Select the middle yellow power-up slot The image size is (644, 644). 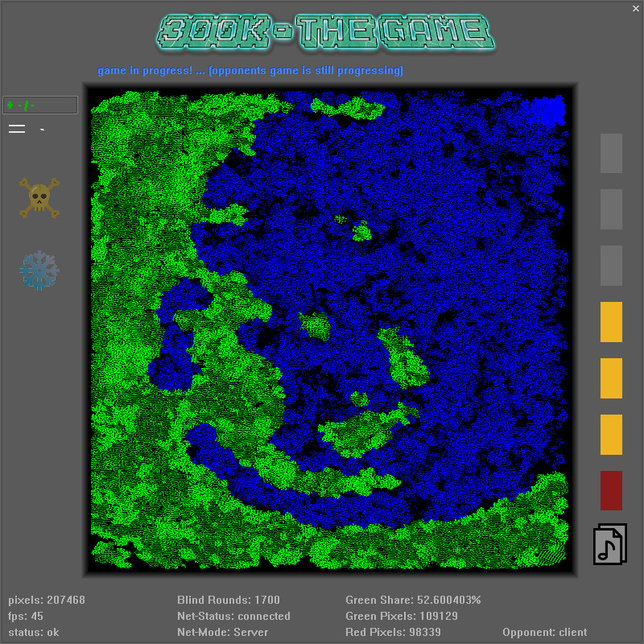(x=610, y=378)
